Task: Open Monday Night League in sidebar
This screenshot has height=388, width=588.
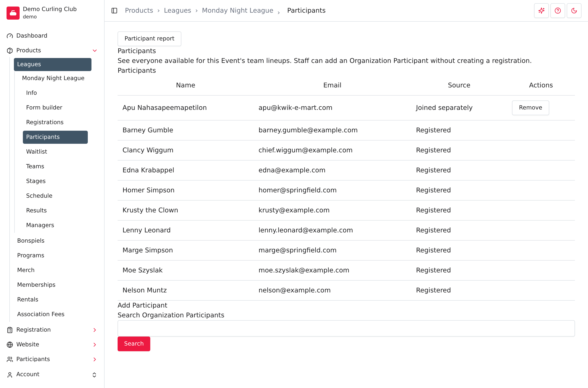Action: 53,78
